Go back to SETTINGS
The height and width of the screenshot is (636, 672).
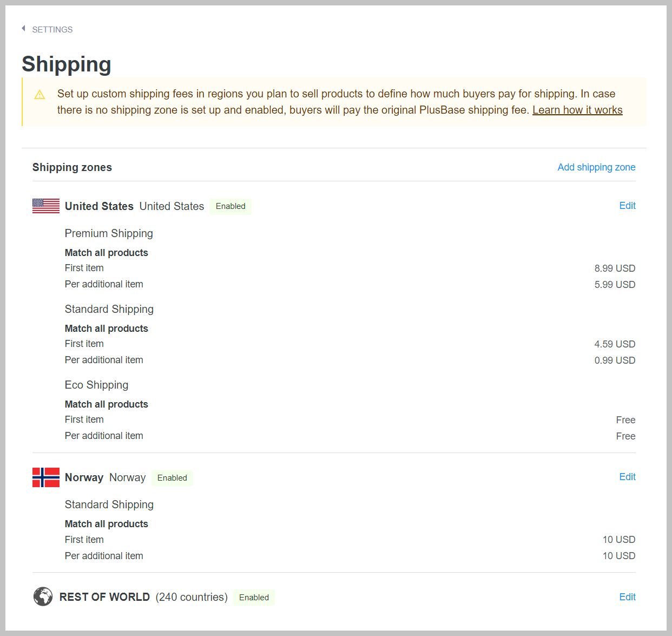pyautogui.click(x=52, y=30)
